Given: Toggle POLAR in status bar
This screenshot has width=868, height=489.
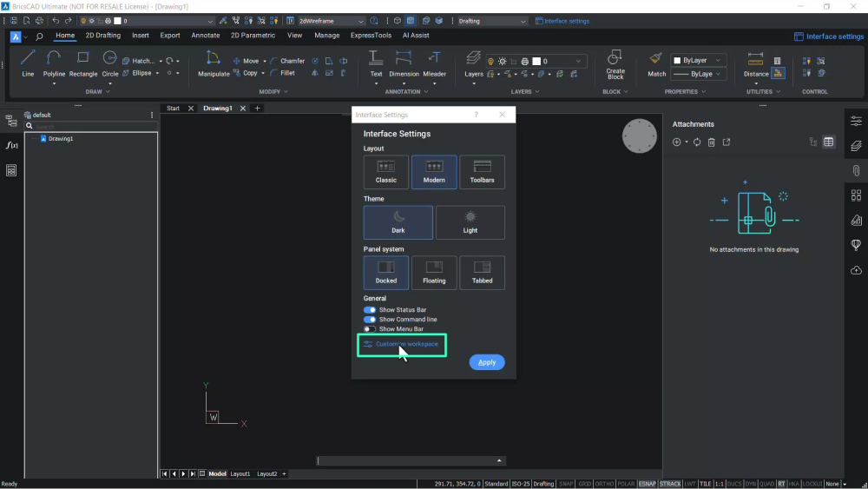Looking at the screenshot, I should (626, 484).
